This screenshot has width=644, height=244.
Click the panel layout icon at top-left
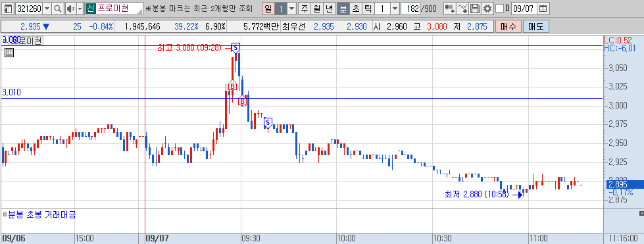click(8, 8)
